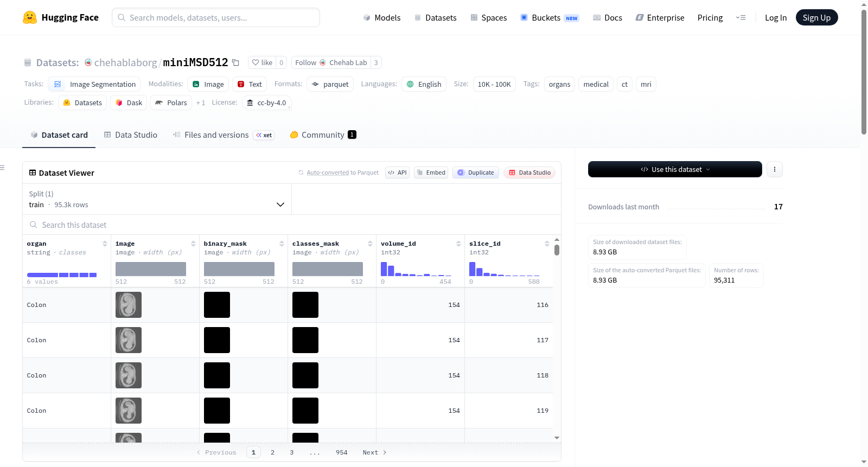Go to the Pricing page

coord(710,17)
